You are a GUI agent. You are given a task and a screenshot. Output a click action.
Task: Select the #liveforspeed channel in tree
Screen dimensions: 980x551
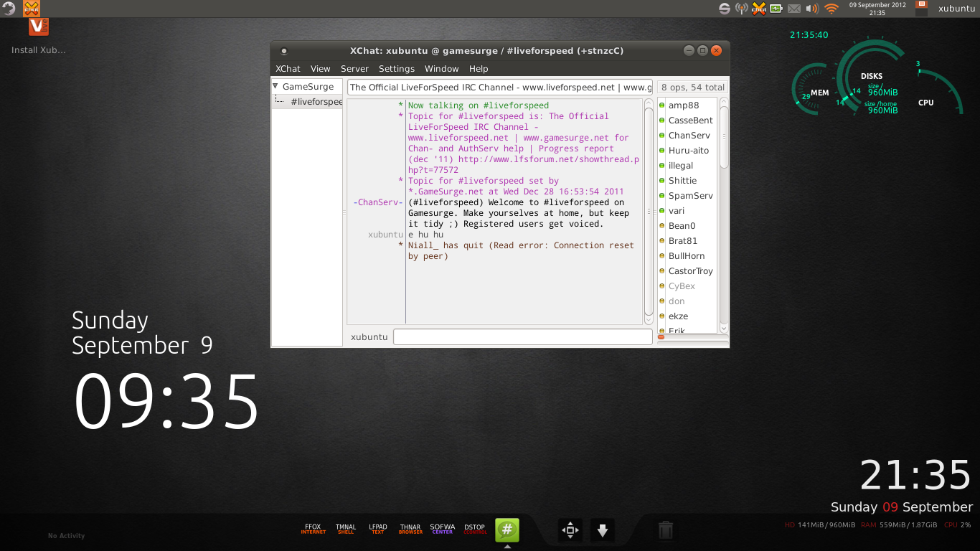[316, 102]
